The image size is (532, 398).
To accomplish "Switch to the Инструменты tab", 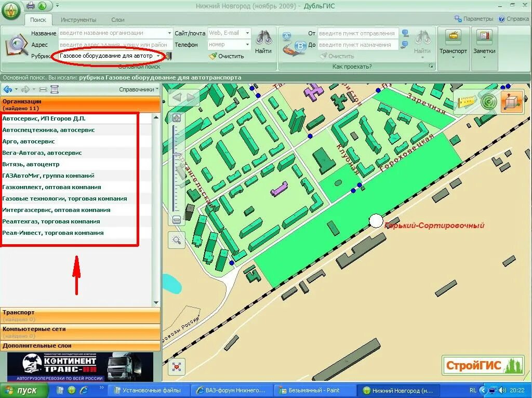I will [78, 20].
